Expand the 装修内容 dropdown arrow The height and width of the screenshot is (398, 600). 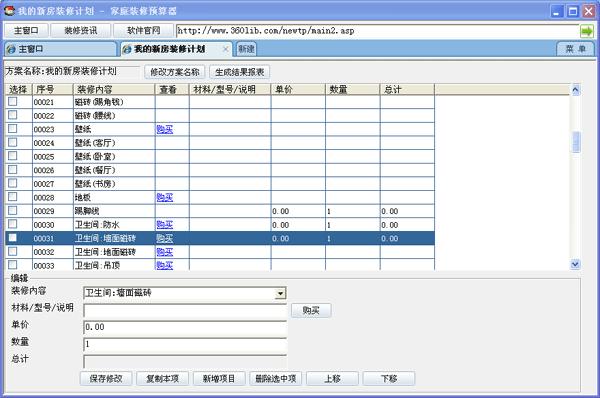(x=280, y=293)
